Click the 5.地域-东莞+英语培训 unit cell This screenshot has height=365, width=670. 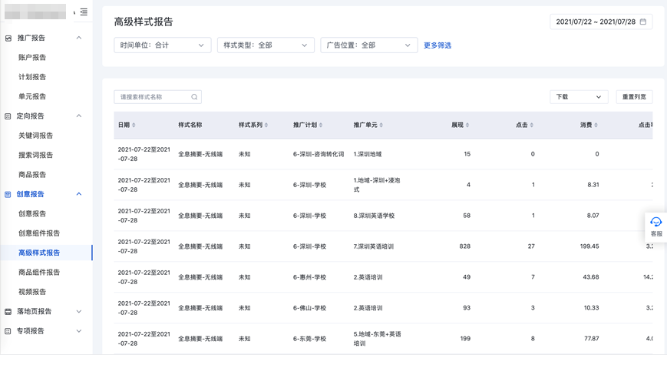click(377, 339)
